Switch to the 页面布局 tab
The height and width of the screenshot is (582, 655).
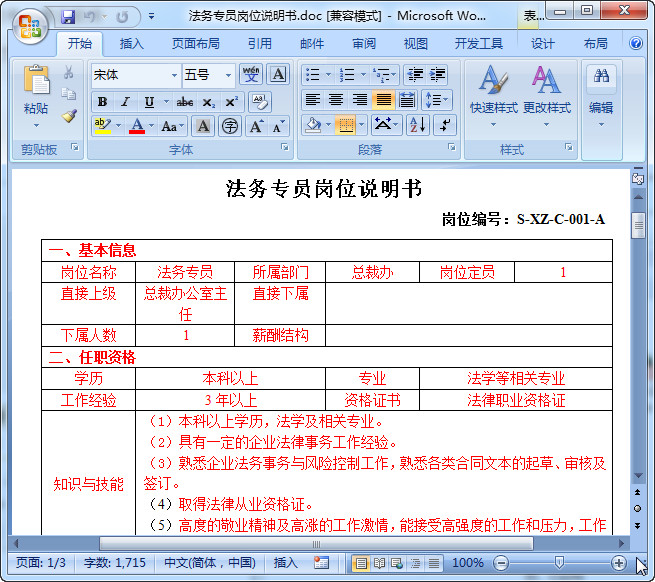click(x=195, y=43)
